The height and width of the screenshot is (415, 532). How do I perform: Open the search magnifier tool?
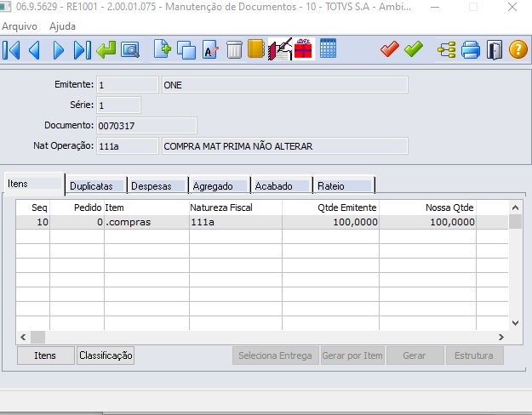click(x=130, y=50)
